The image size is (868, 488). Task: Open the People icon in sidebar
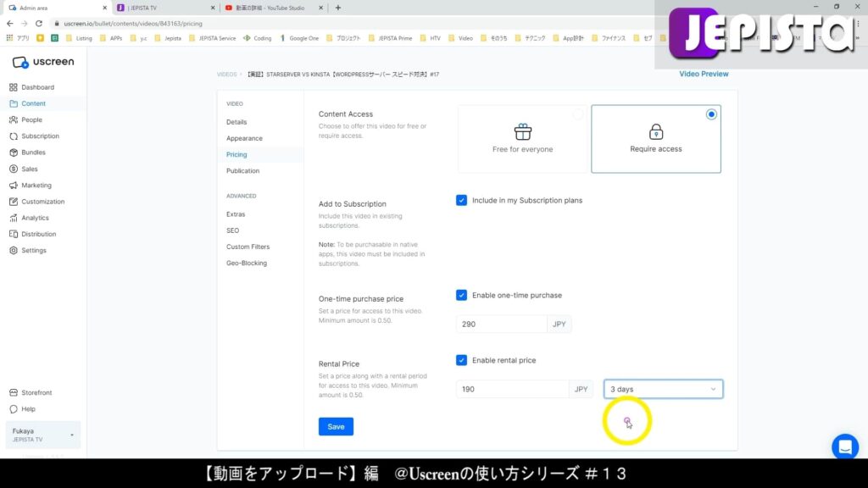(x=14, y=119)
